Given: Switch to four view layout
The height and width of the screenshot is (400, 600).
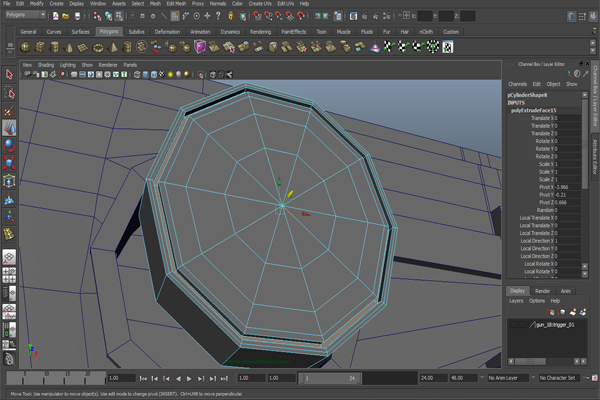Looking at the screenshot, I should (9, 275).
